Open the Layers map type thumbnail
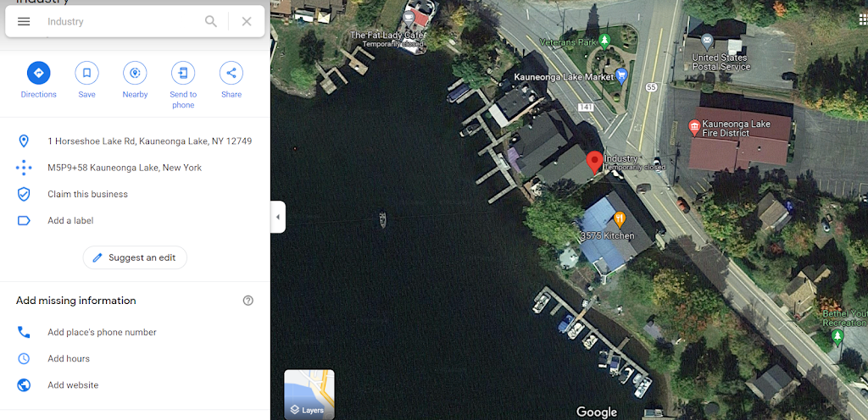 (309, 394)
